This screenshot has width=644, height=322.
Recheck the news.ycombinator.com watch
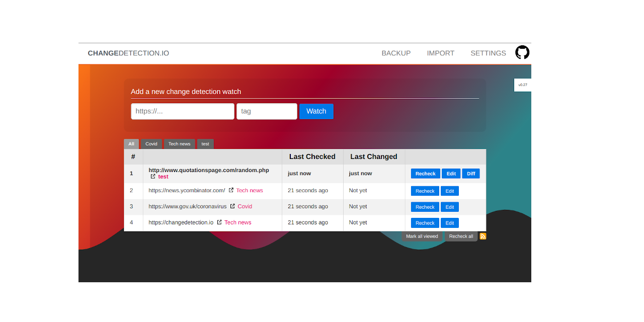coord(425,191)
